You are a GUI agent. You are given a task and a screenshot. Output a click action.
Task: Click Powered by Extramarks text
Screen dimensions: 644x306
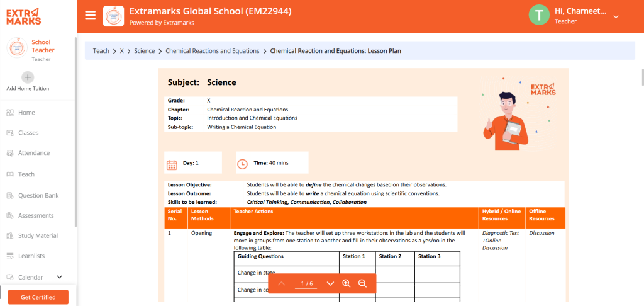point(162,23)
